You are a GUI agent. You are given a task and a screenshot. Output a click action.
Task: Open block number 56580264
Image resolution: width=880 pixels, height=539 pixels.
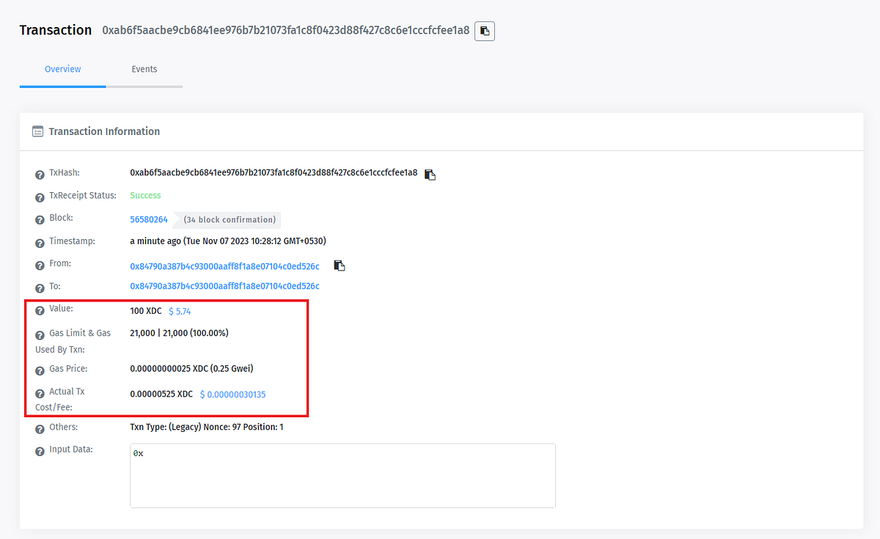click(149, 219)
